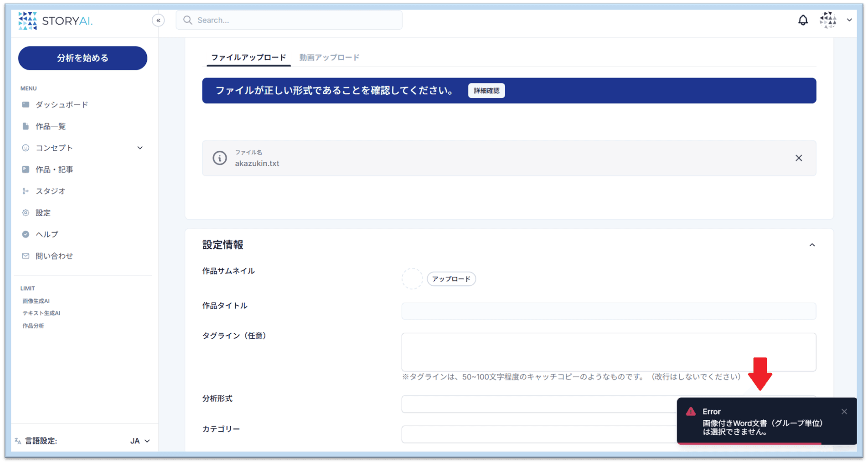
Task: Click the スタジオ branch icon
Action: 26,191
